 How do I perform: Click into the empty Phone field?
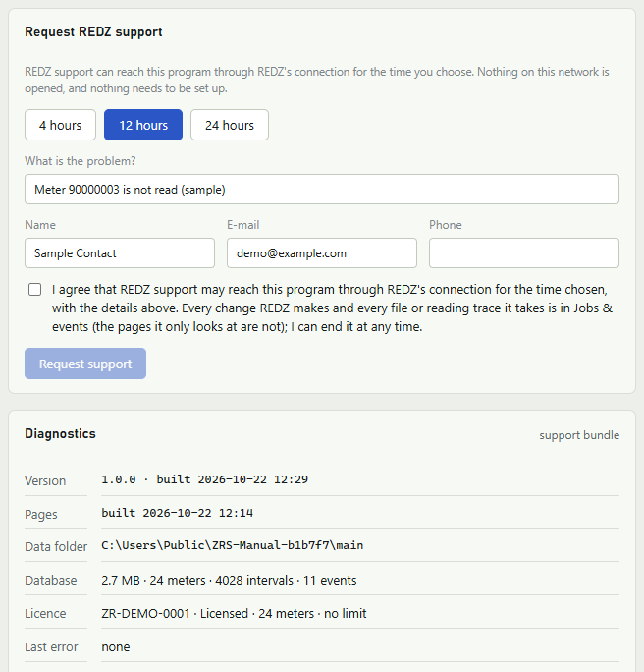524,252
